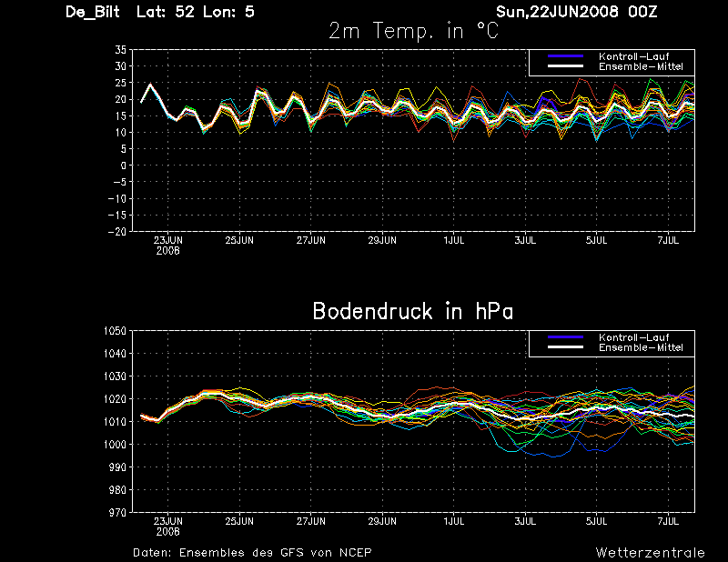728x562 pixels.
Task: Click white Ensemble-Mittel swatch in pressure legend
Action: pyautogui.click(x=564, y=348)
